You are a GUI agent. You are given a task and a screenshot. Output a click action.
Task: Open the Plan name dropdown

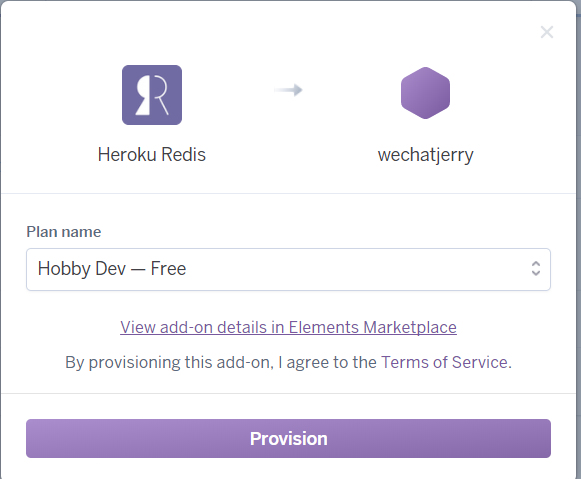(x=288, y=269)
